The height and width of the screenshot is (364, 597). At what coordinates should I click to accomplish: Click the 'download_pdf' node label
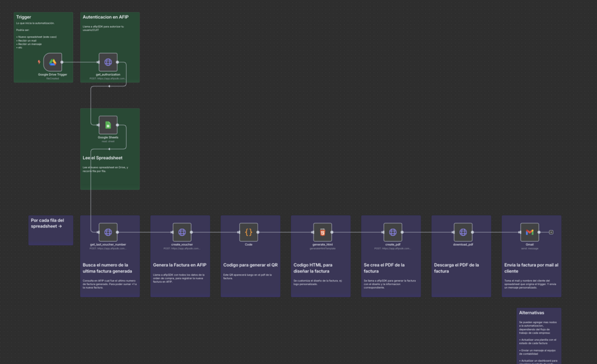coord(463,245)
